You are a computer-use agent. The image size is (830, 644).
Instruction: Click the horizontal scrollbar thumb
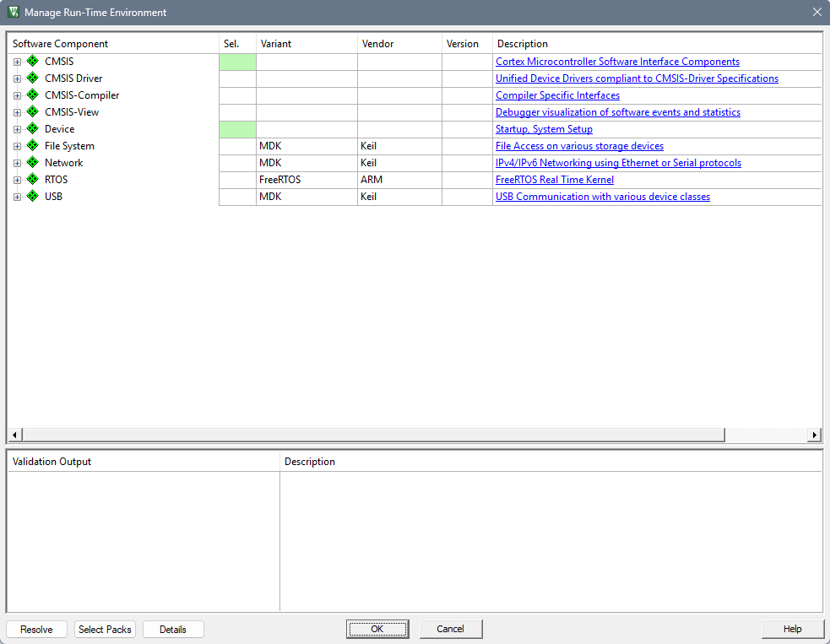pos(373,435)
